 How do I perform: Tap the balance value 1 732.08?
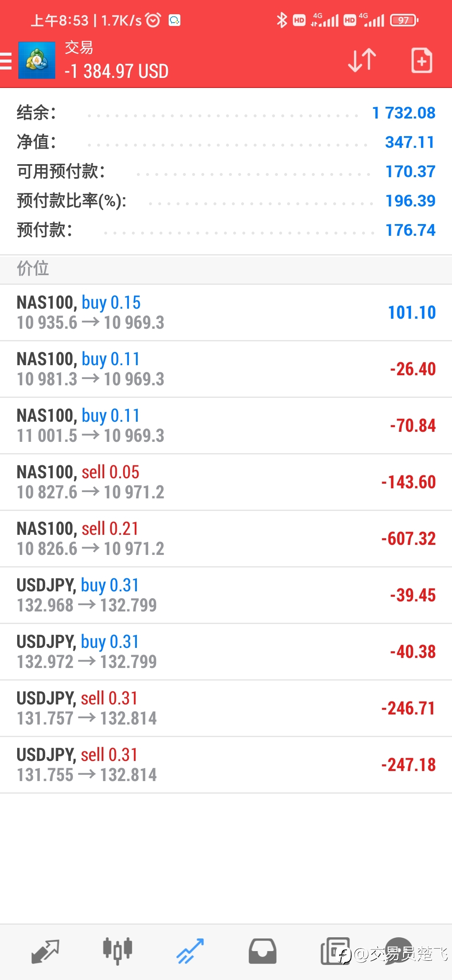[x=404, y=113]
